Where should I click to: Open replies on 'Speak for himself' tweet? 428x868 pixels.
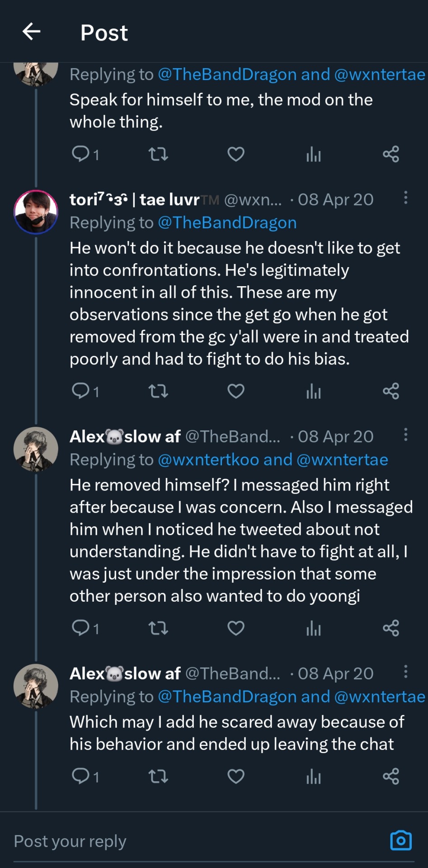coord(84,154)
